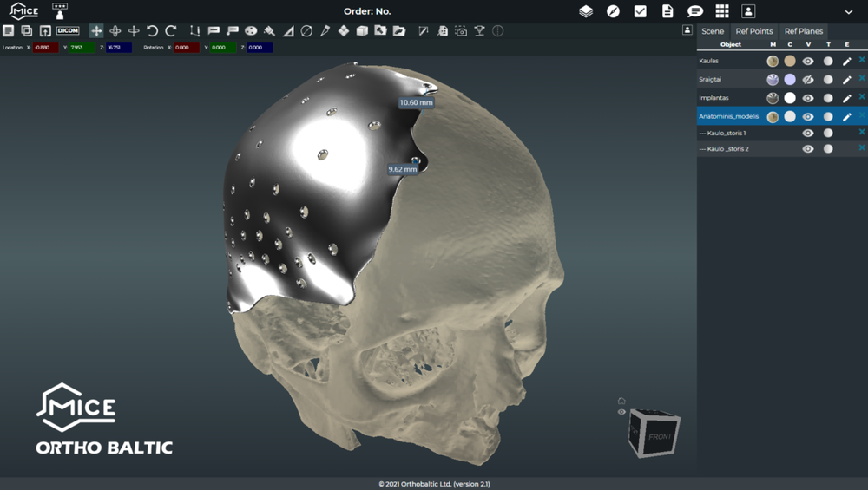
Task: Click the Location X input field
Action: [45, 48]
